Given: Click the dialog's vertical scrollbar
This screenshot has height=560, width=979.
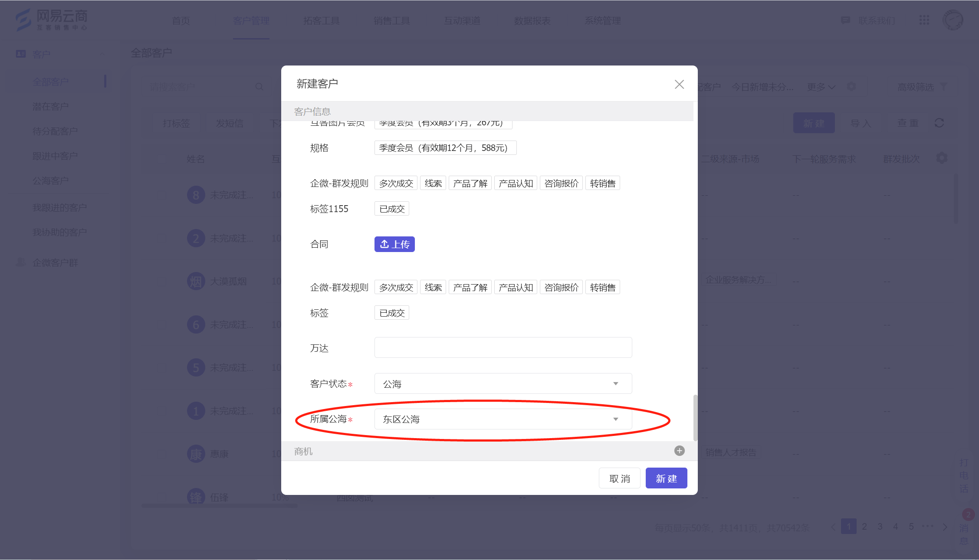Looking at the screenshot, I should click(695, 417).
